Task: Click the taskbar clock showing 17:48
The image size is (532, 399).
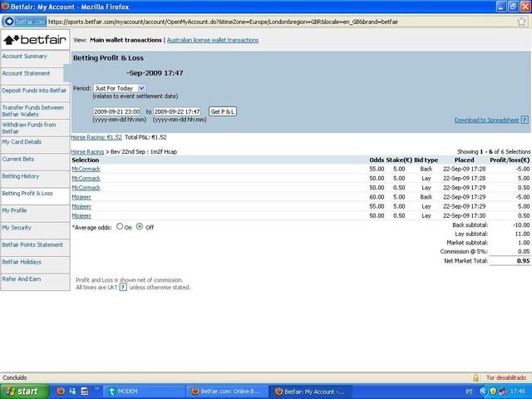Action: coord(518,392)
